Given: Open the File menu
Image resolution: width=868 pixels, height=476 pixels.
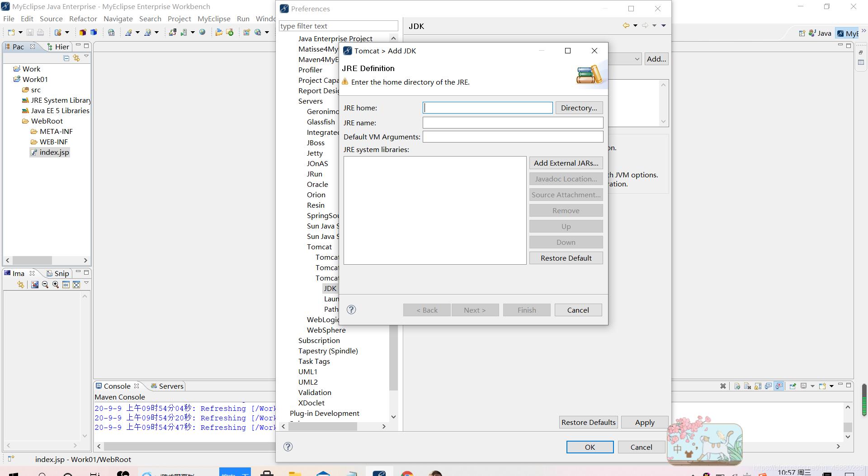Looking at the screenshot, I should (x=9, y=19).
